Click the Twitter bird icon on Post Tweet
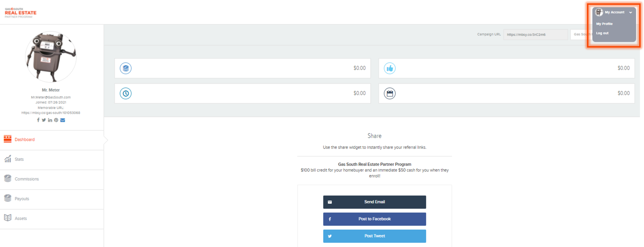This screenshot has height=247, width=644. coord(330,236)
